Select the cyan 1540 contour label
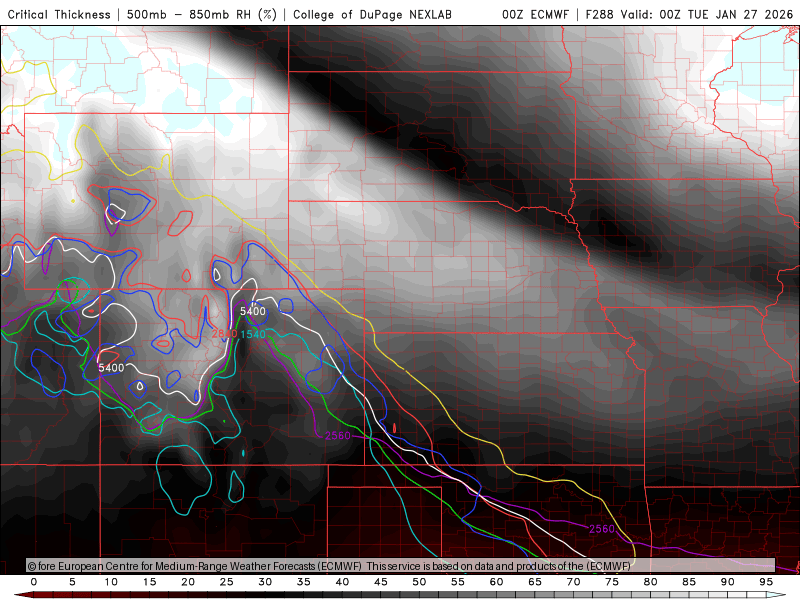This screenshot has height=600, width=800. [x=253, y=334]
